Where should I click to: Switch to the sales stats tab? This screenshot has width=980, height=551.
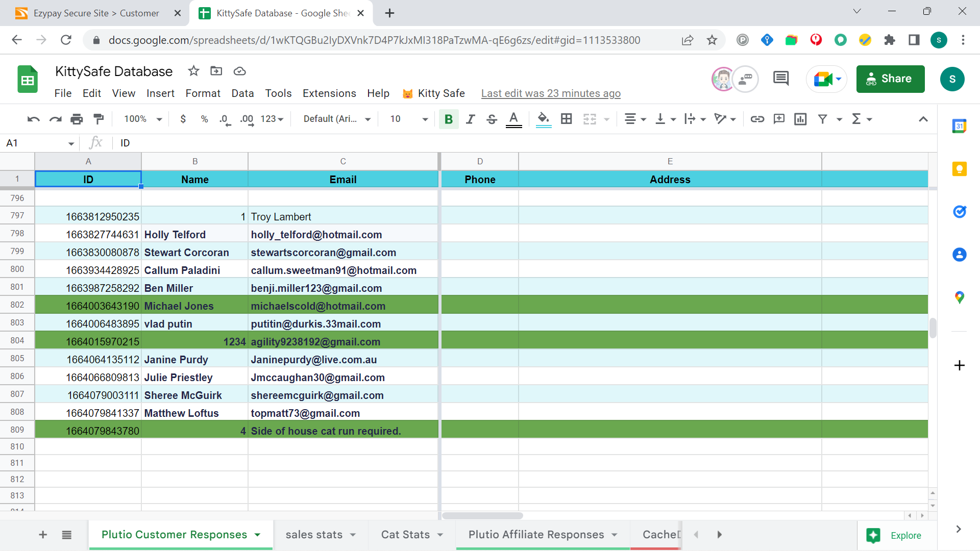tap(321, 535)
